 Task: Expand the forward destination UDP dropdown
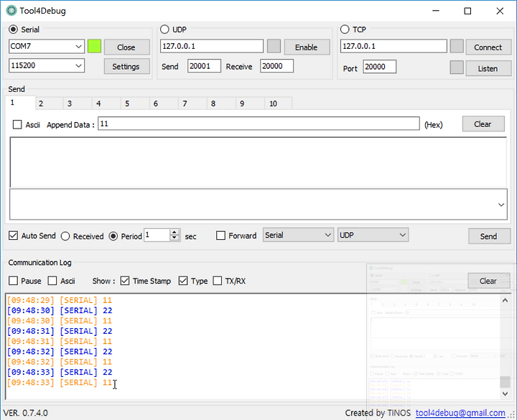373,235
